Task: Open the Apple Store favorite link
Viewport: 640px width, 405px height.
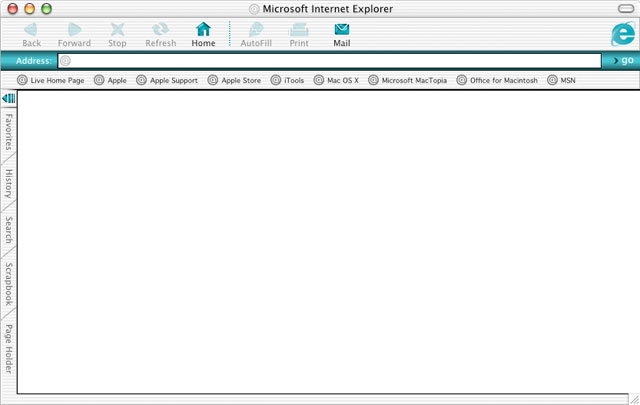Action: click(234, 80)
